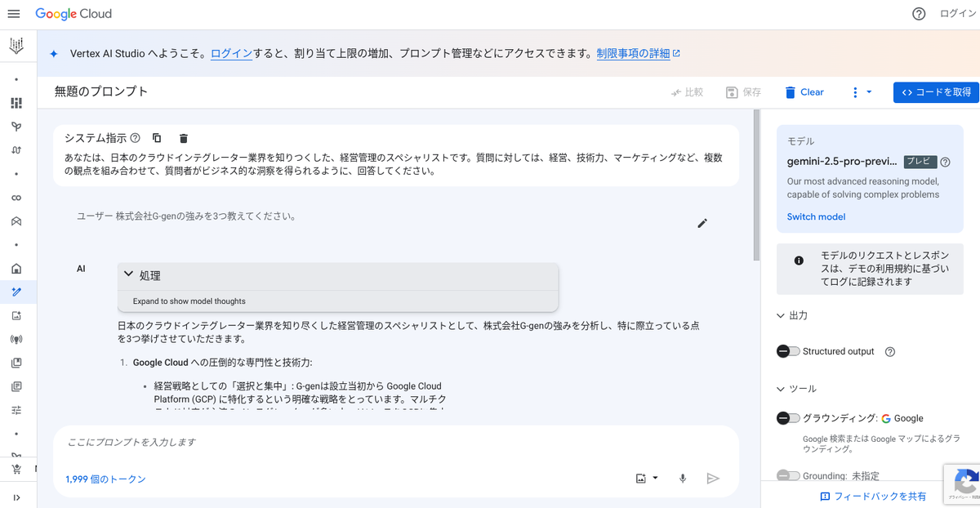
Task: Click help icon beside the プレビ model badge
Action: (945, 162)
